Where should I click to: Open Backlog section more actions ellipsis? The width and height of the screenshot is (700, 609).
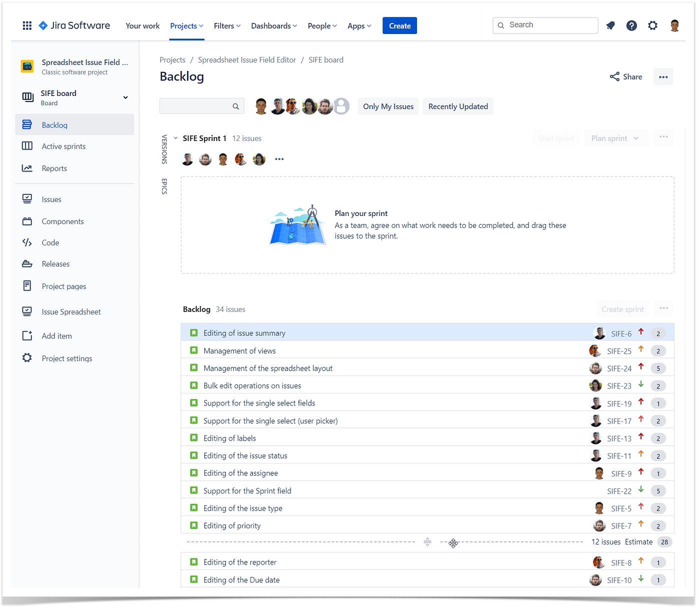(x=663, y=308)
